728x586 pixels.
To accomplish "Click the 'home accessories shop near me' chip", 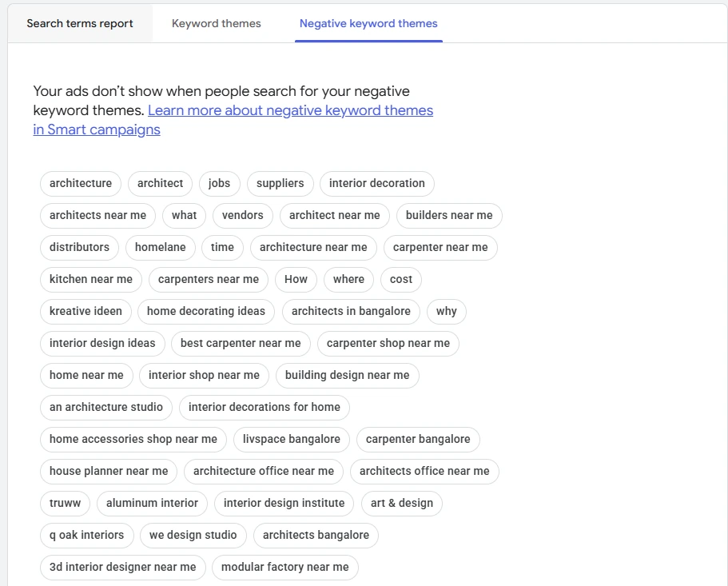I will coord(133,440).
